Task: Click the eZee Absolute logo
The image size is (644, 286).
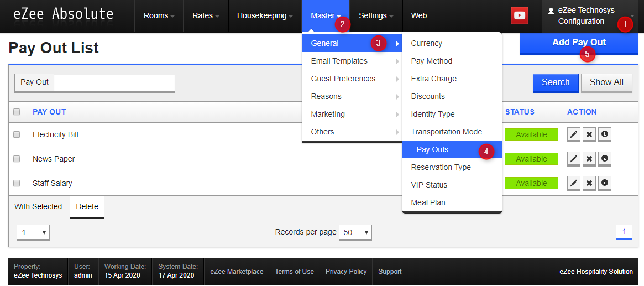Action: (63, 14)
